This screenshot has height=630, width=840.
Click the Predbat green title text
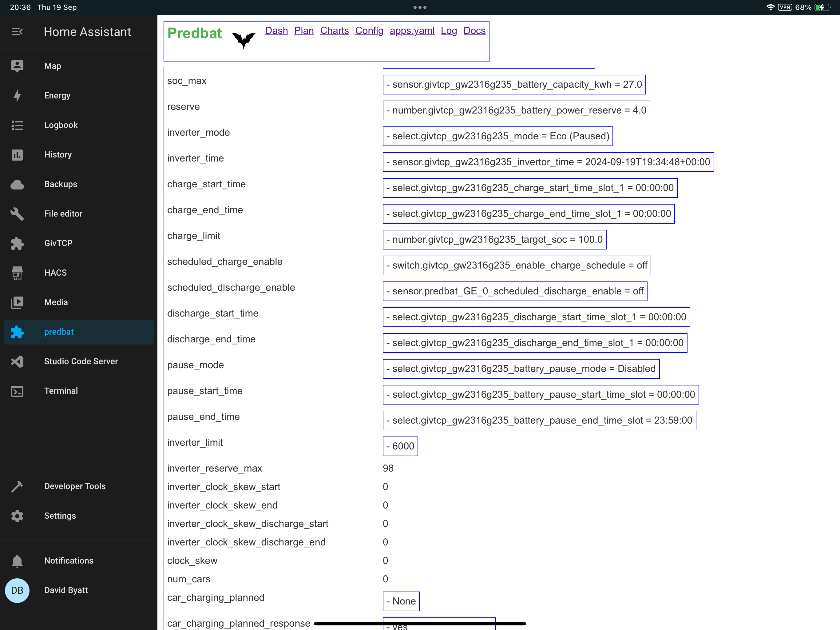click(x=194, y=34)
